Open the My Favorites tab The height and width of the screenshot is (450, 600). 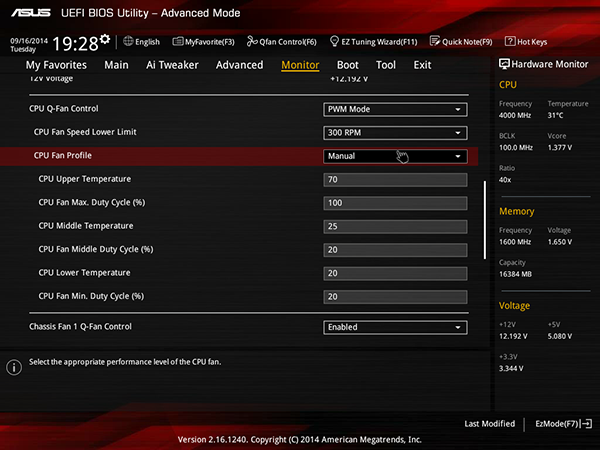pos(56,65)
